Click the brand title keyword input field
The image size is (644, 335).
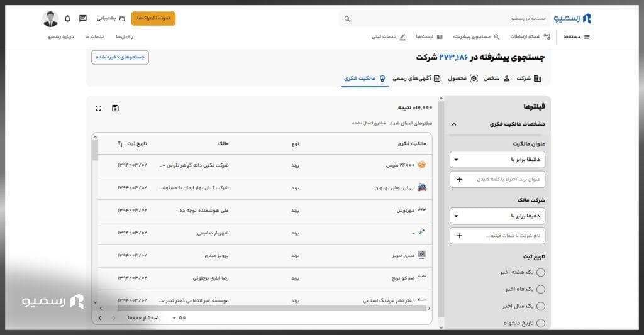497,179
